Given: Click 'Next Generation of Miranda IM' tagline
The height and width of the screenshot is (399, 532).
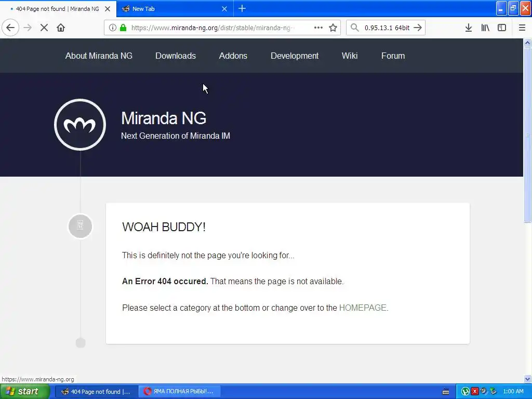Looking at the screenshot, I should [x=176, y=136].
